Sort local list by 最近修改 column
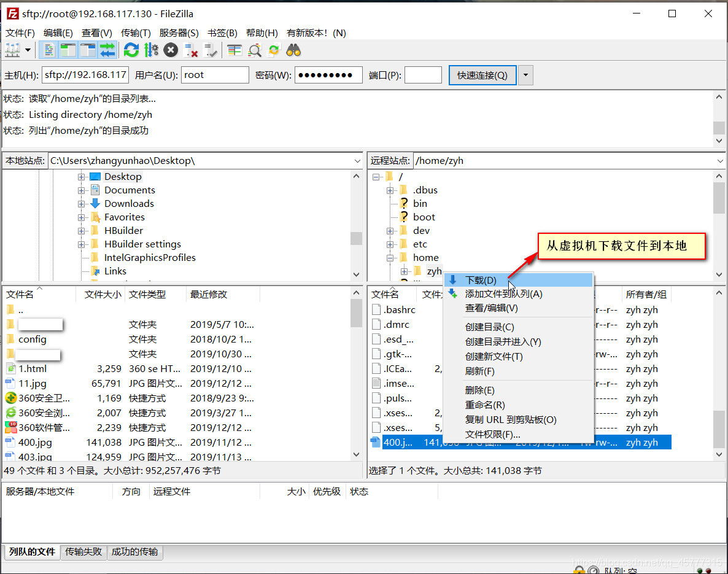Image resolution: width=728 pixels, height=574 pixels. tap(223, 295)
